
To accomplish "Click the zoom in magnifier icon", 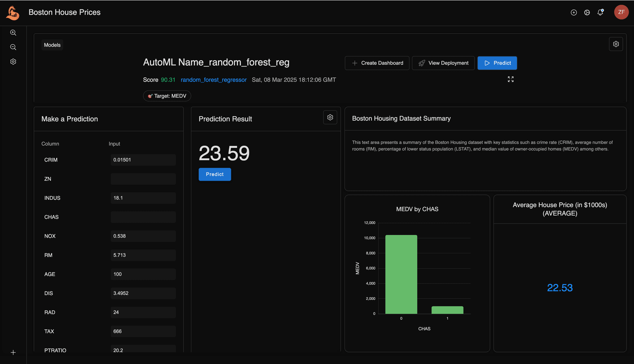I will 13,32.
